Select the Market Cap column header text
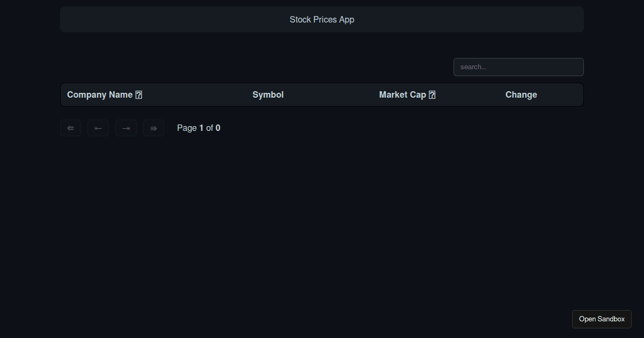This screenshot has width=644, height=338. pos(402,95)
